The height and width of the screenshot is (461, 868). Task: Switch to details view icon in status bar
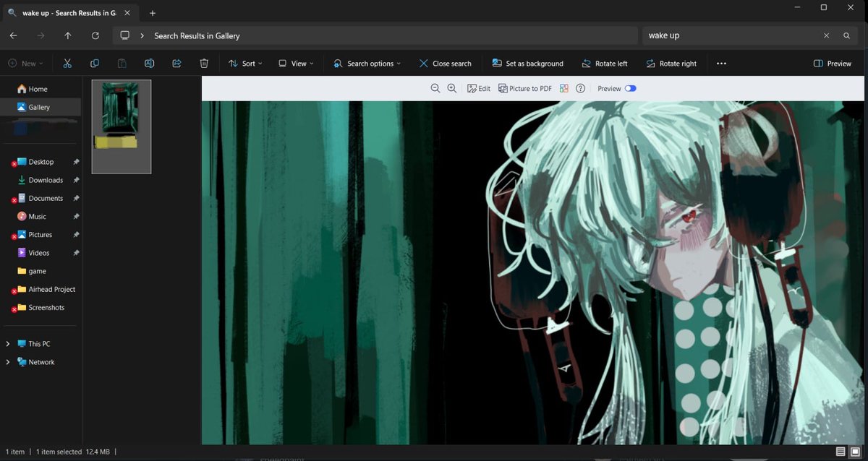pos(841,452)
